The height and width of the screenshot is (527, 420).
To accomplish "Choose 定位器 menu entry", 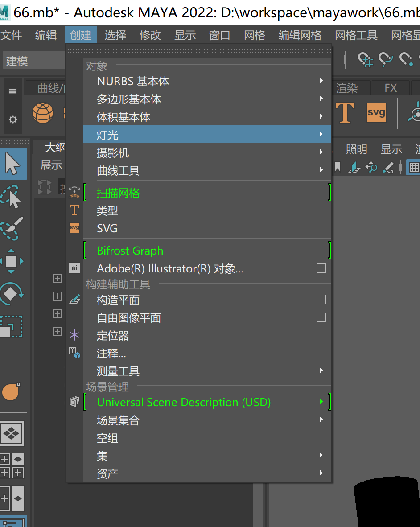I will (207, 335).
